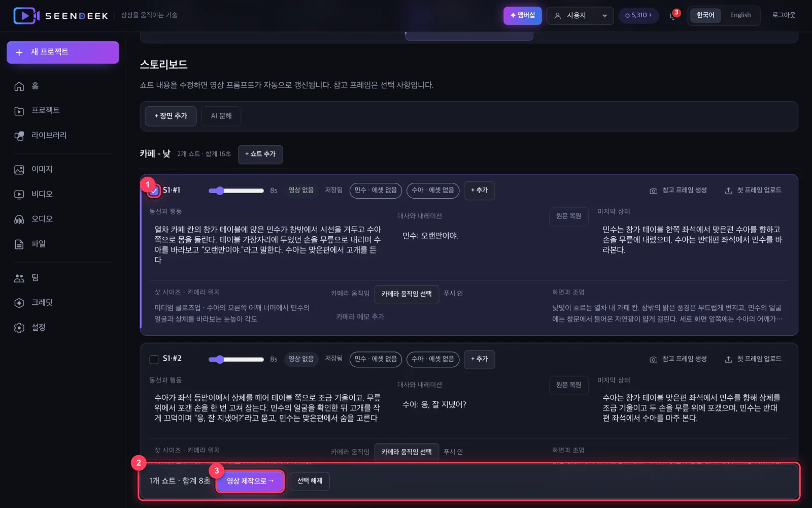Viewport: 812px width, 508px height.
Task: Select Sua asset chip in S1·#2
Action: pos(433,359)
